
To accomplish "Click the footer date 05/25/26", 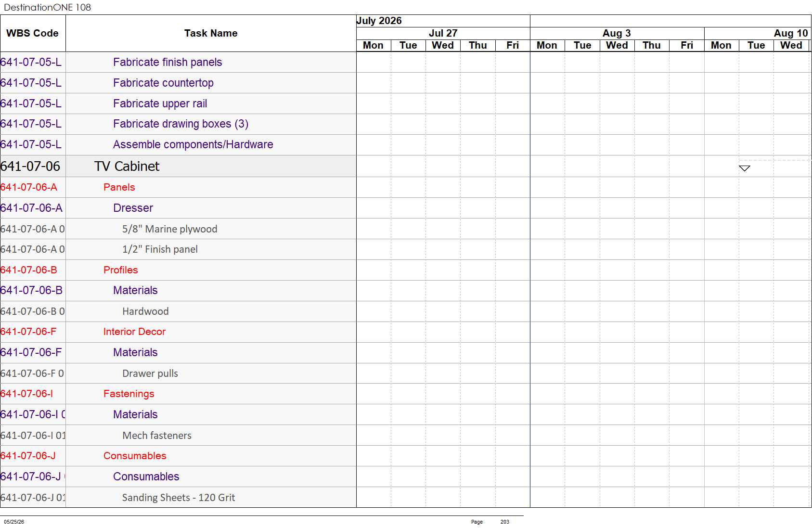I will point(14,522).
